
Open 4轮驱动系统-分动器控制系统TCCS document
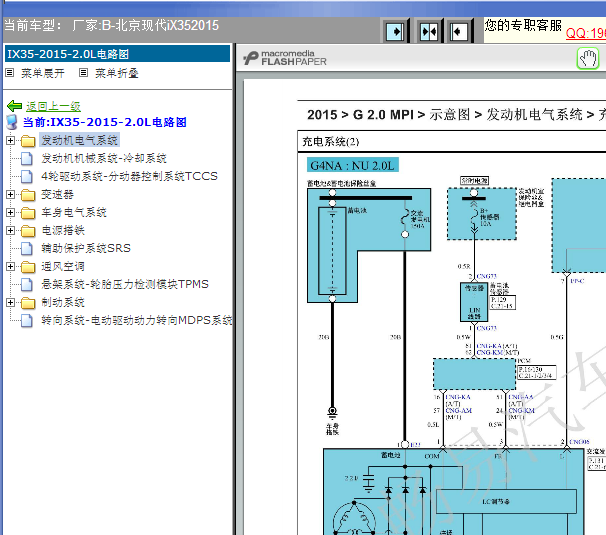tap(129, 176)
